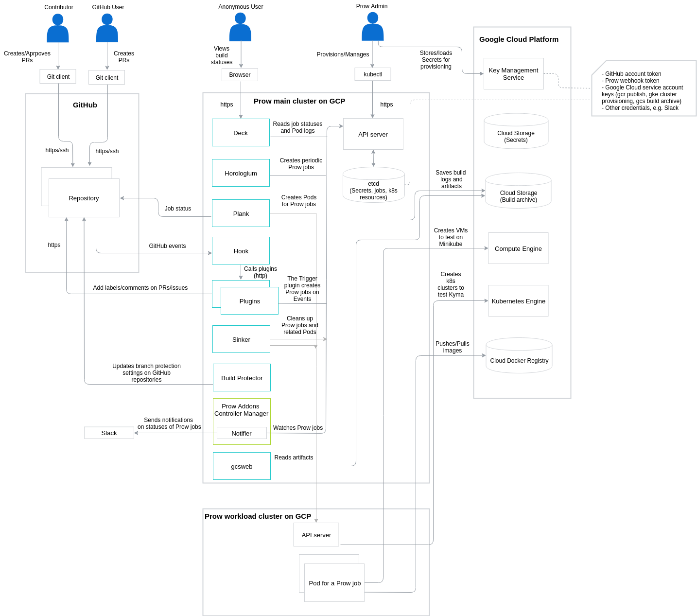The image size is (697, 616).
Task: Click the gcsweb component
Action: 242,466
